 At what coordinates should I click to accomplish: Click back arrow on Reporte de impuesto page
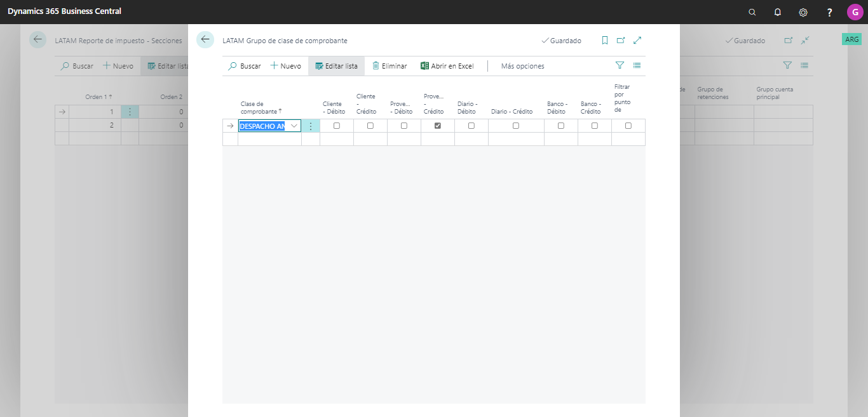point(38,39)
